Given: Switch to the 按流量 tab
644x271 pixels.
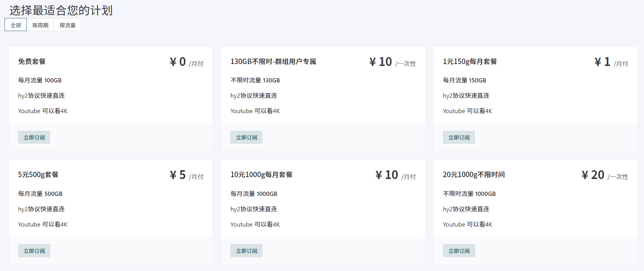Looking at the screenshot, I should 68,25.
